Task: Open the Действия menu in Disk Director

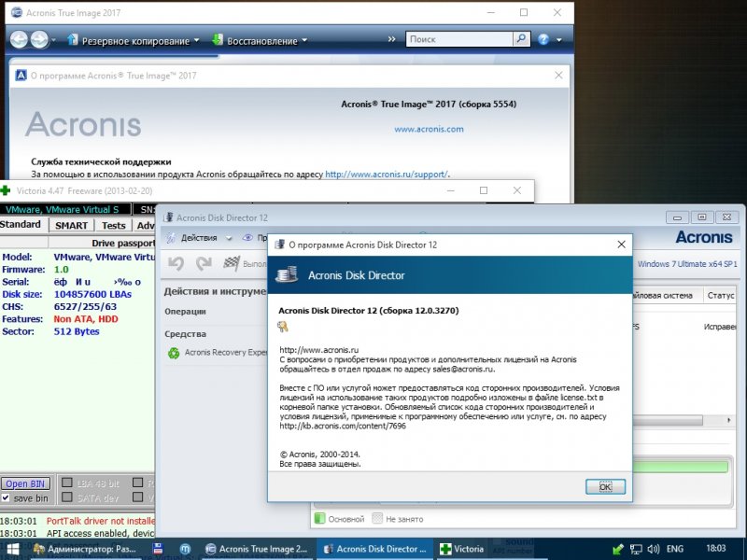Action: pyautogui.click(x=199, y=238)
